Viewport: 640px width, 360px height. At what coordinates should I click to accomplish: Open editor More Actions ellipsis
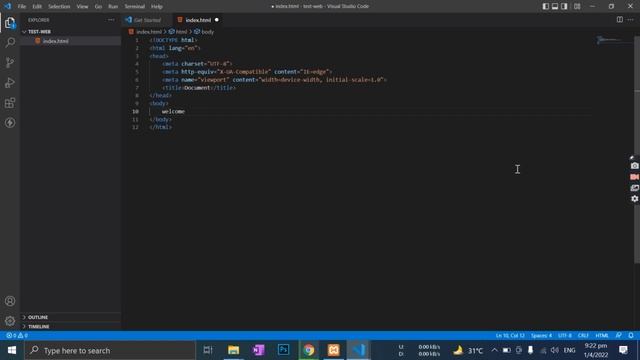pyautogui.click(x=631, y=20)
